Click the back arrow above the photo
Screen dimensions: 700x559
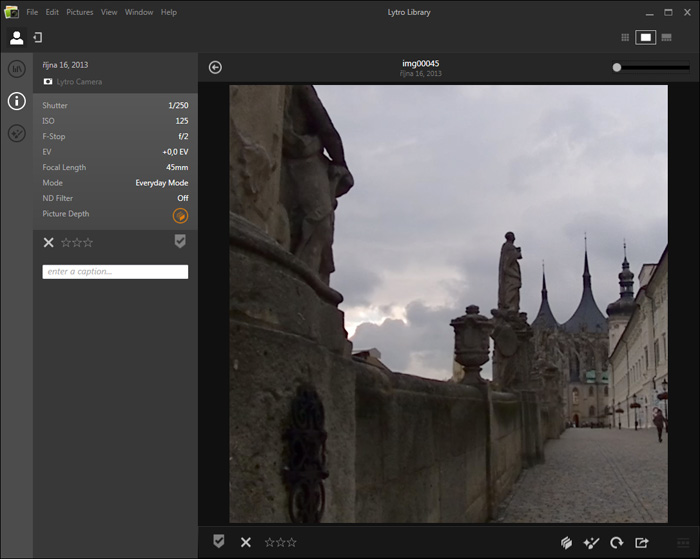215,67
